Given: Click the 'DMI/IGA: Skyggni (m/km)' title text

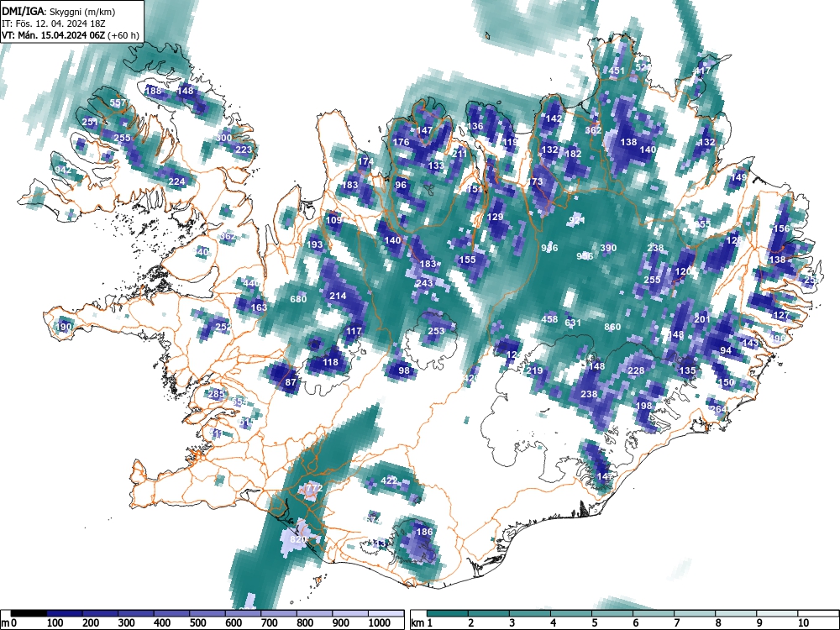Looking at the screenshot, I should pos(59,11).
